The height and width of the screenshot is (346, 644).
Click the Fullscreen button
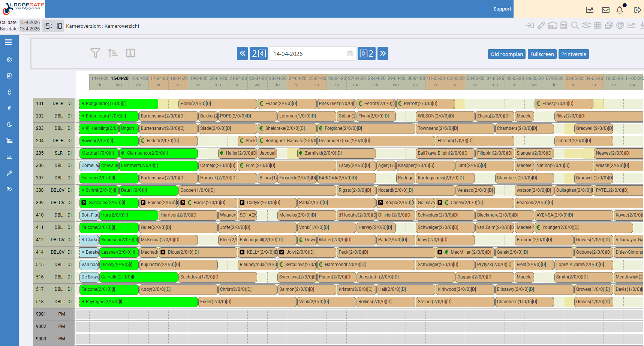pyautogui.click(x=542, y=54)
